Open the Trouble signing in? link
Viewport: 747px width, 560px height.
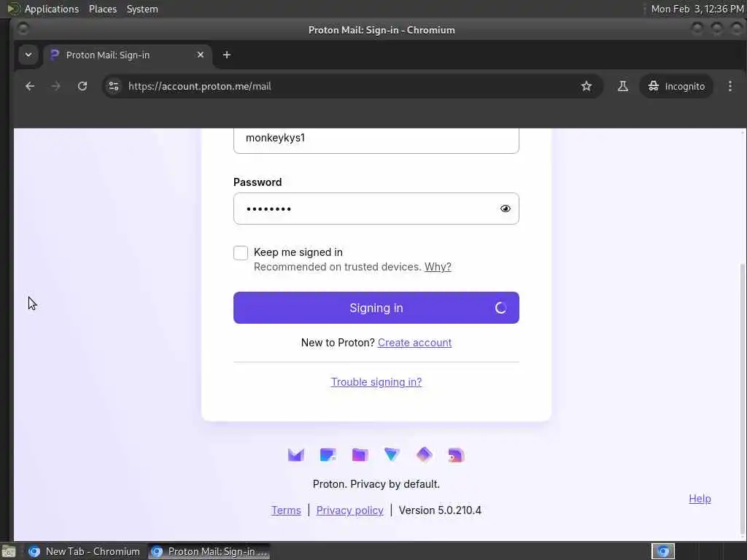click(x=376, y=382)
